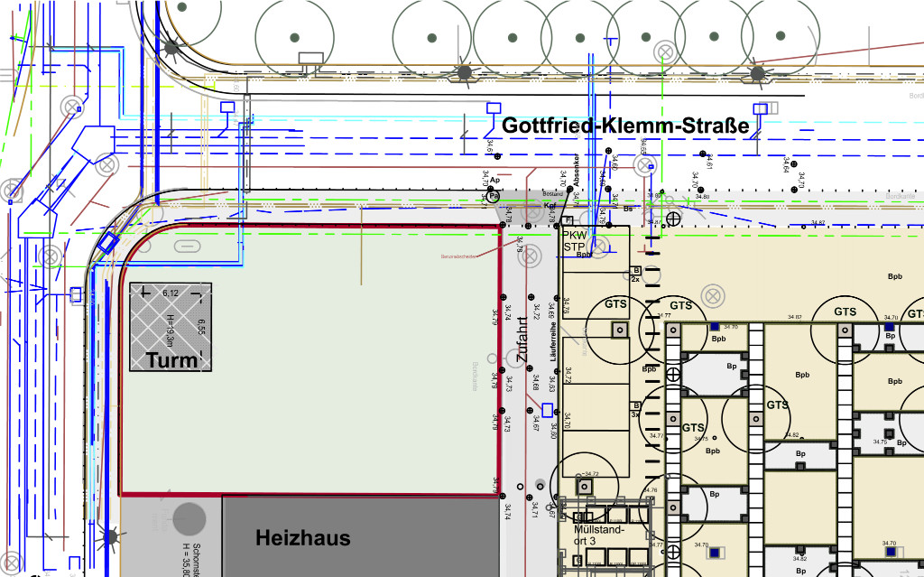Click the boxed F symbol near PKW STP

pos(567,220)
